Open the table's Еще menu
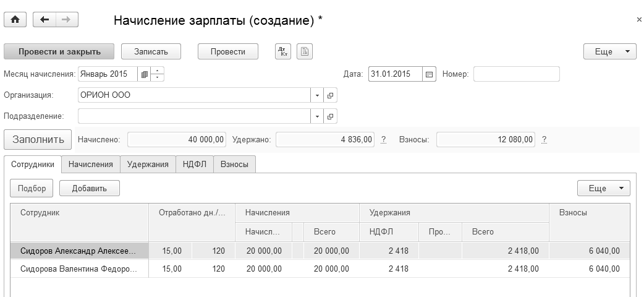 tap(603, 188)
